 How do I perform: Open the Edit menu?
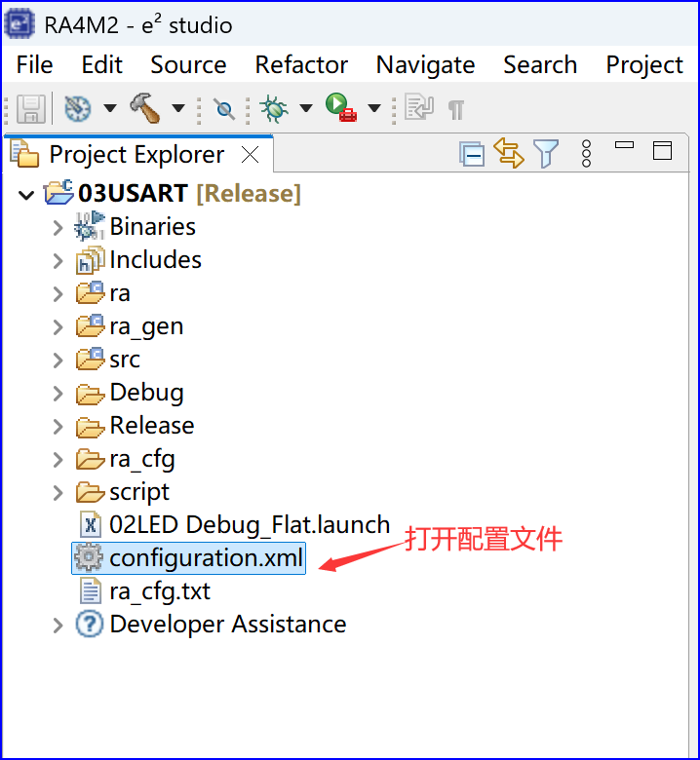[101, 65]
